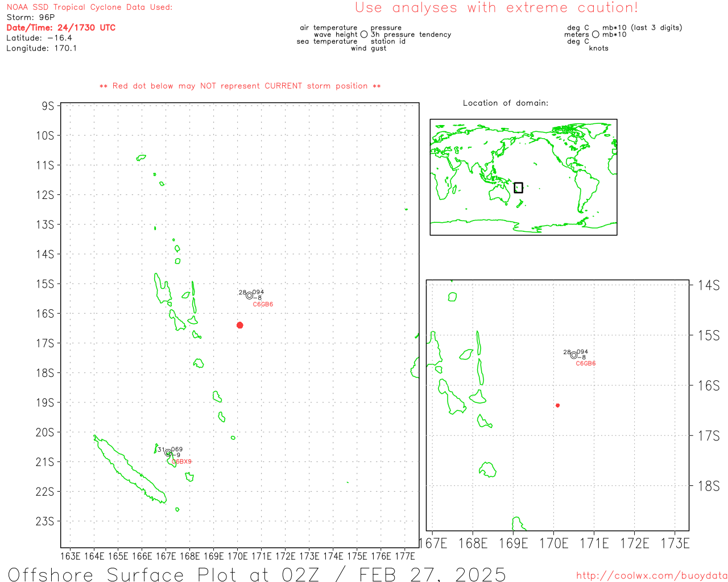Click the 'sea temperature' legend label
This screenshot has width=728, height=582.
327,41
